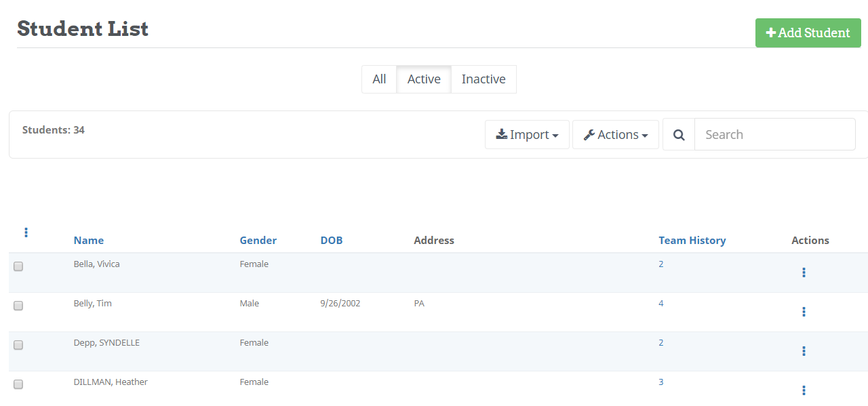Check the Depp, SYNDELLE row checkbox
Viewport: 868px width, 406px height.
(18, 345)
